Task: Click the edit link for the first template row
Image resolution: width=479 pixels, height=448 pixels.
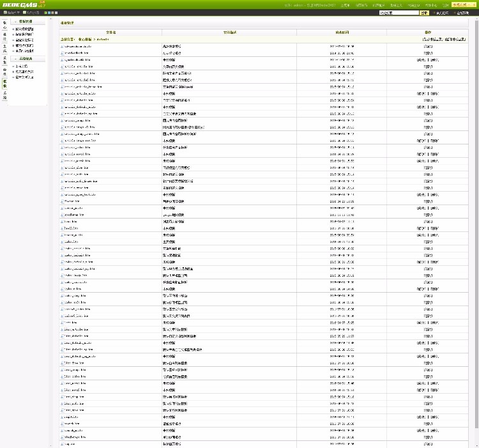Action: click(x=428, y=47)
